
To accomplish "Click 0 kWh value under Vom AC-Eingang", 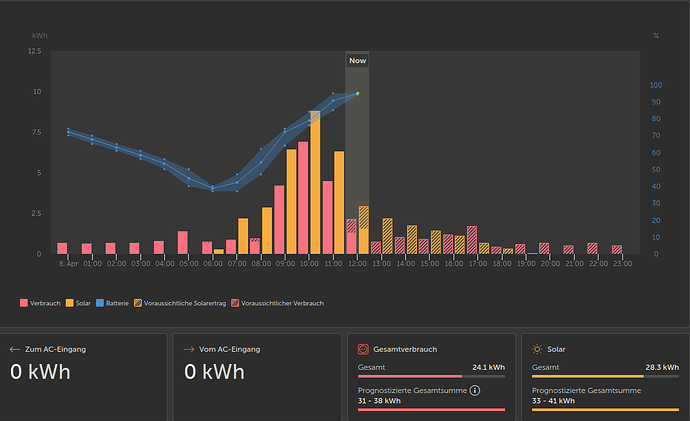I will click(214, 372).
